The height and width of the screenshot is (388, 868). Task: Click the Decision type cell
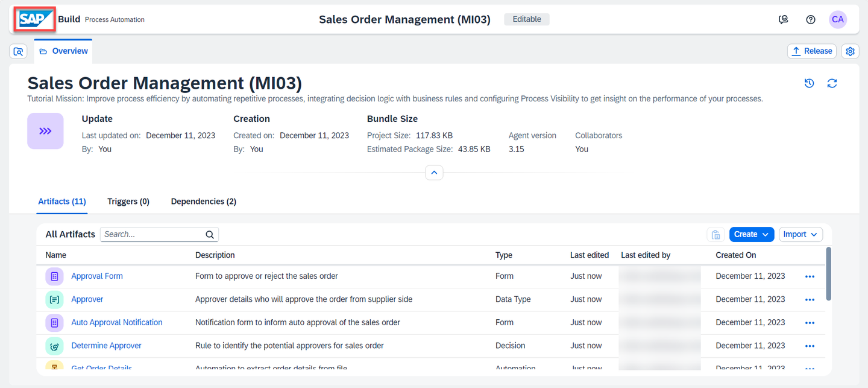tap(511, 346)
